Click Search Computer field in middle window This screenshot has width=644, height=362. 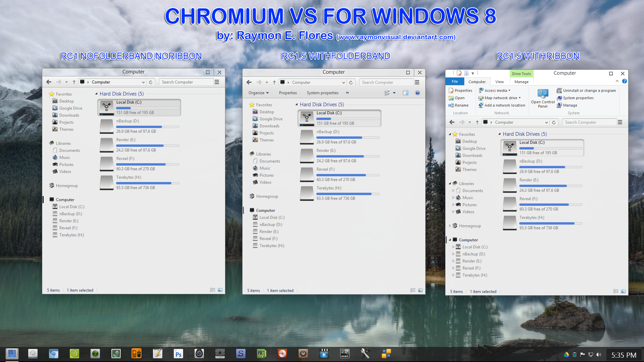click(x=386, y=82)
